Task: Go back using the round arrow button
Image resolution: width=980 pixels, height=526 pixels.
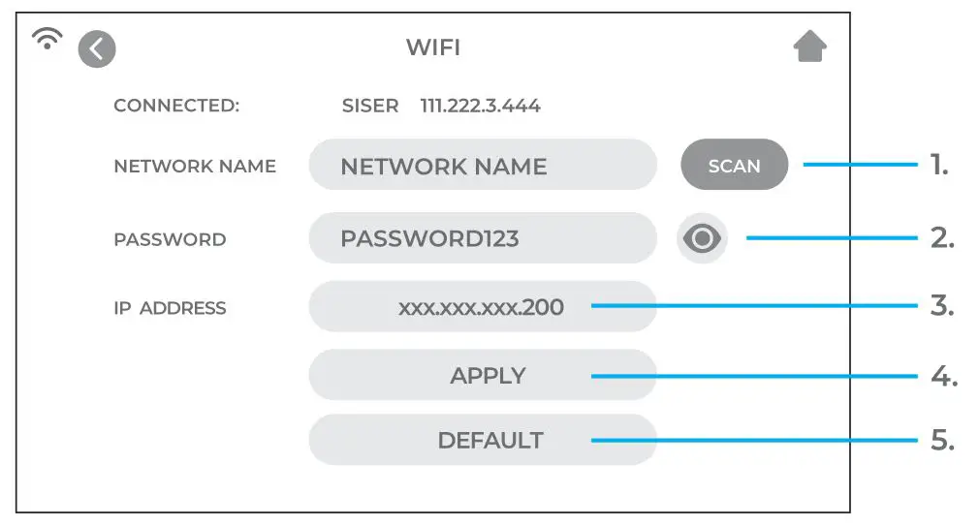Action: (97, 48)
